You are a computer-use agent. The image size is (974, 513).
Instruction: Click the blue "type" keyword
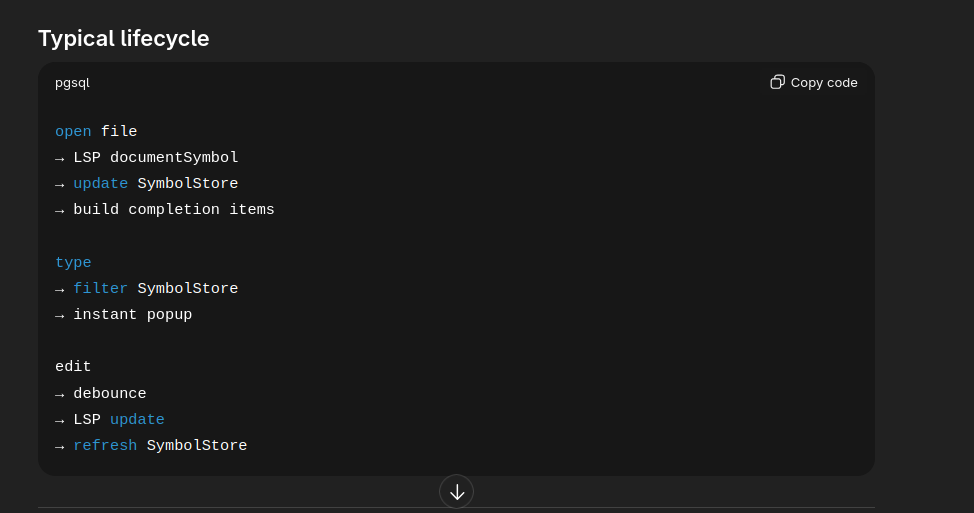(x=73, y=263)
